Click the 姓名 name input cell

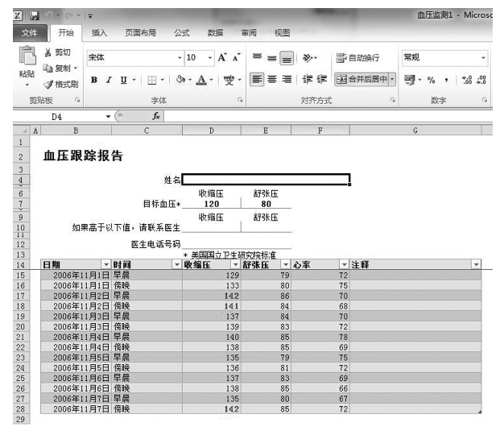tap(266, 180)
